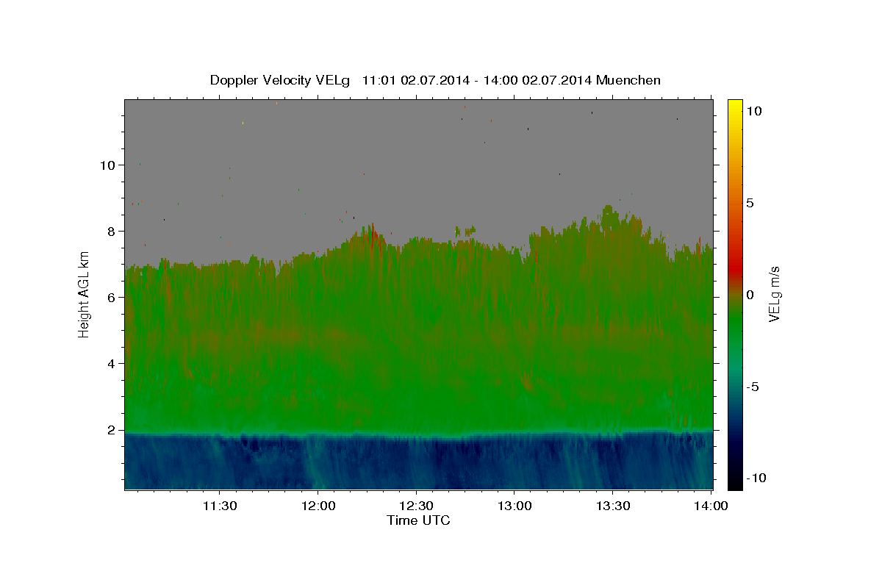Click the colorbar value 0 label
882x588 pixels.
[750, 295]
